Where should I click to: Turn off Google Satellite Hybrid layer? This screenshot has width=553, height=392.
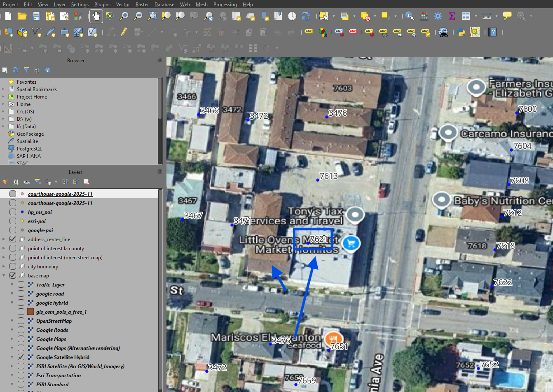21,357
